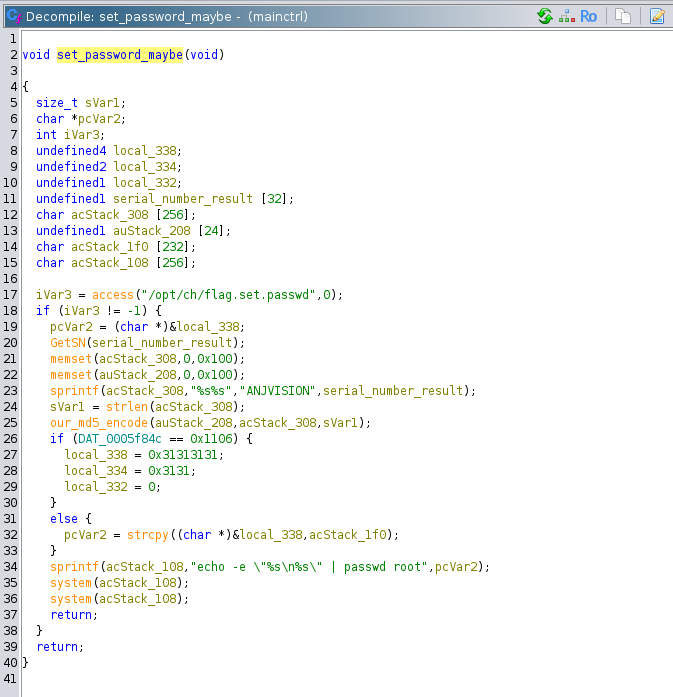Select the value 0x3131 on line 28
Viewport: 673px width, 697px height.
[x=169, y=471]
